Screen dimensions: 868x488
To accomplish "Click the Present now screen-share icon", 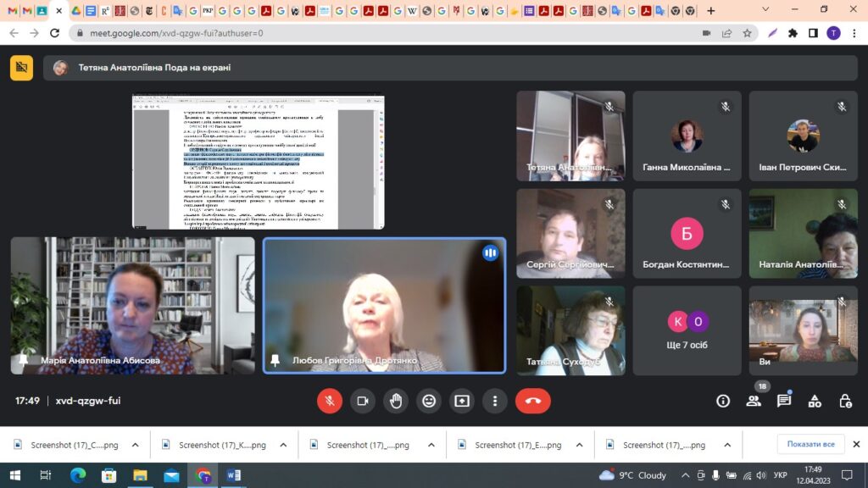I will (462, 401).
